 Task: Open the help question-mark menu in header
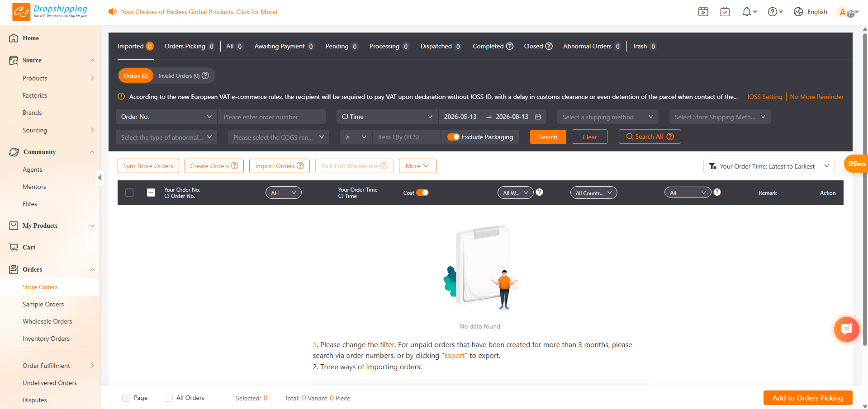773,12
